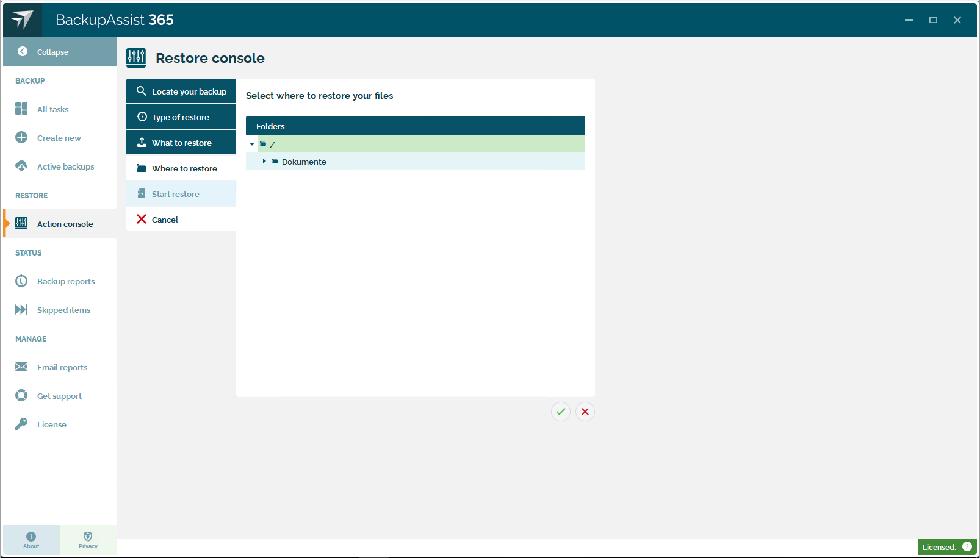Image resolution: width=980 pixels, height=558 pixels.
Task: Click the Skipped items skip icon
Action: click(21, 309)
